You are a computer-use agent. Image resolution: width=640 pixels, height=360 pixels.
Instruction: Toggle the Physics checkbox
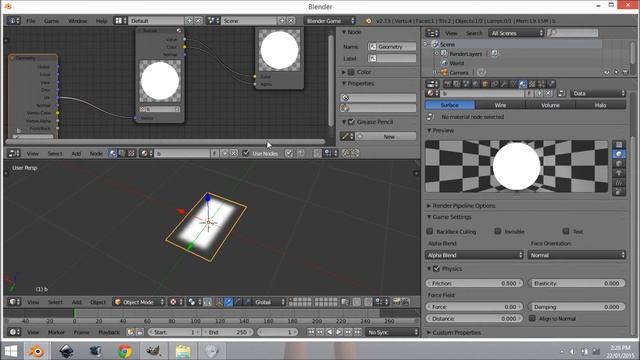point(436,269)
